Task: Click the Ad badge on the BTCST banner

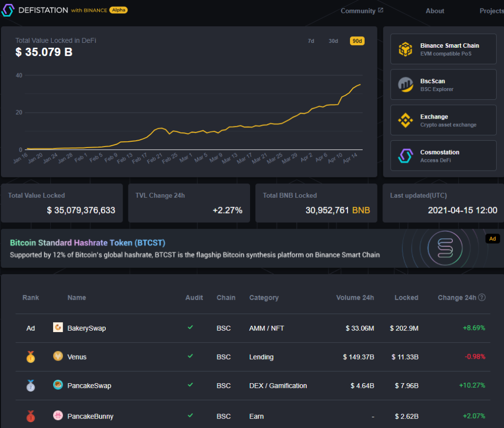Action: coord(492,239)
